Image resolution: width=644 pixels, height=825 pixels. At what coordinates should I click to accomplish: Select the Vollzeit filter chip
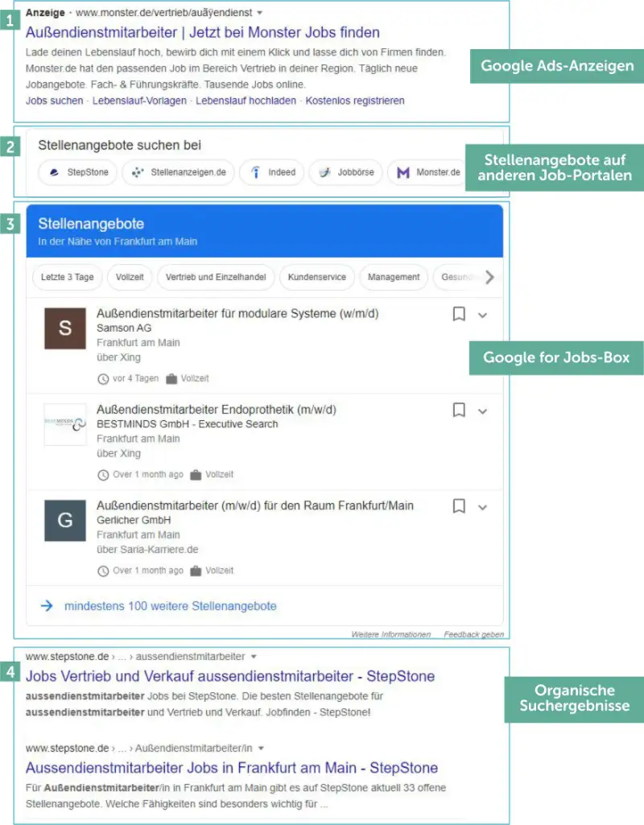pyautogui.click(x=130, y=277)
